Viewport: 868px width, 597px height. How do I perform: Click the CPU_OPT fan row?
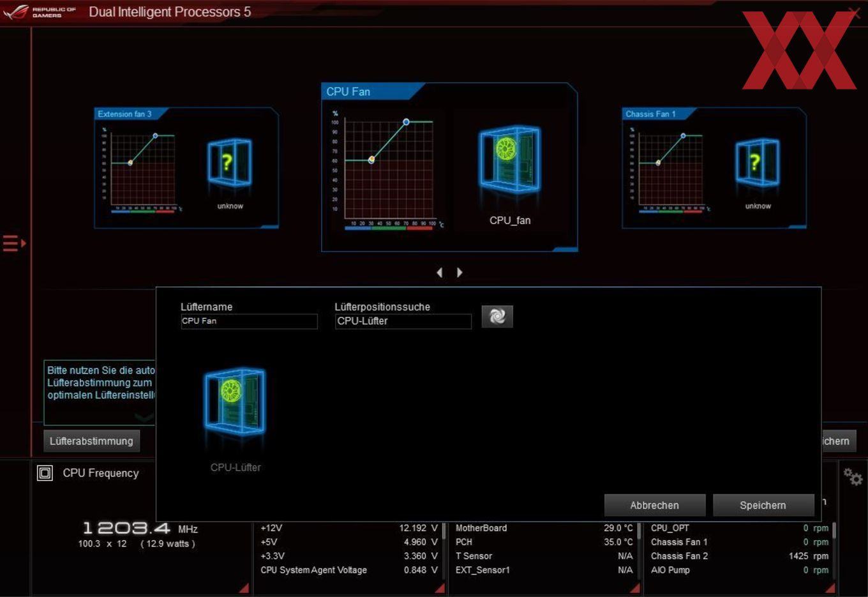[x=739, y=528]
